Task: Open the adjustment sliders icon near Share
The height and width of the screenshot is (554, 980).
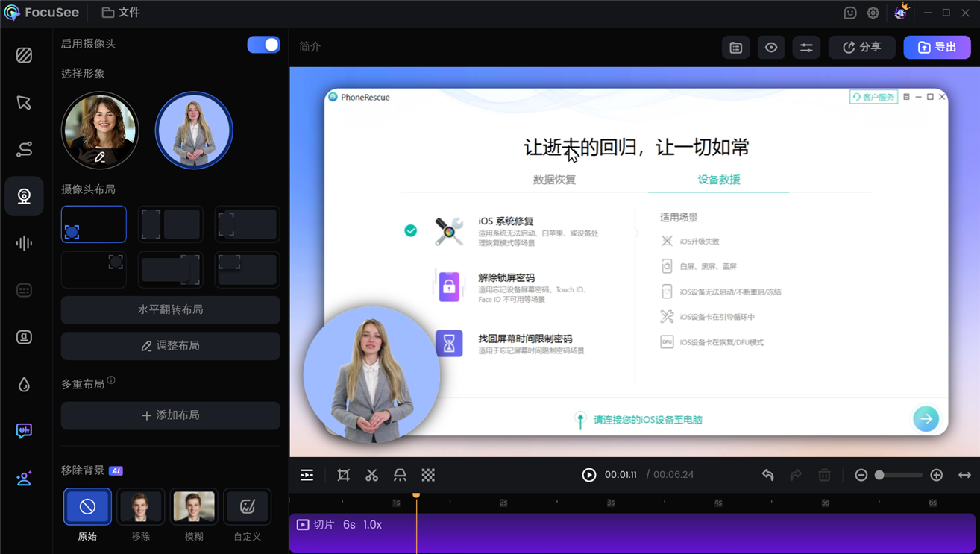Action: 806,48
